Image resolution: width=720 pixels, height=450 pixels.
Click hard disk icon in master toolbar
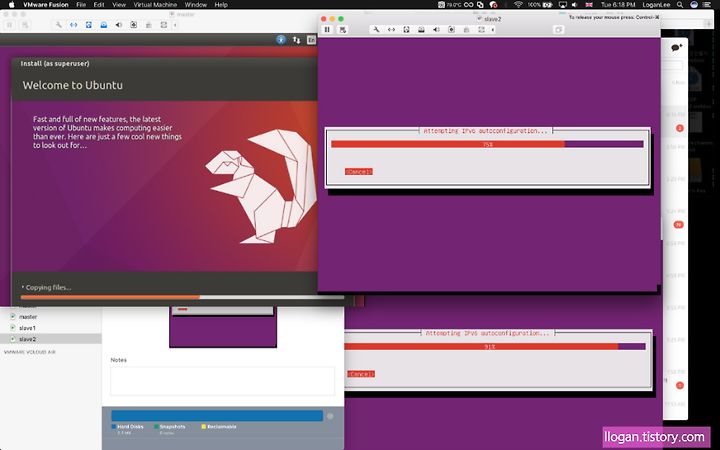[x=89, y=25]
